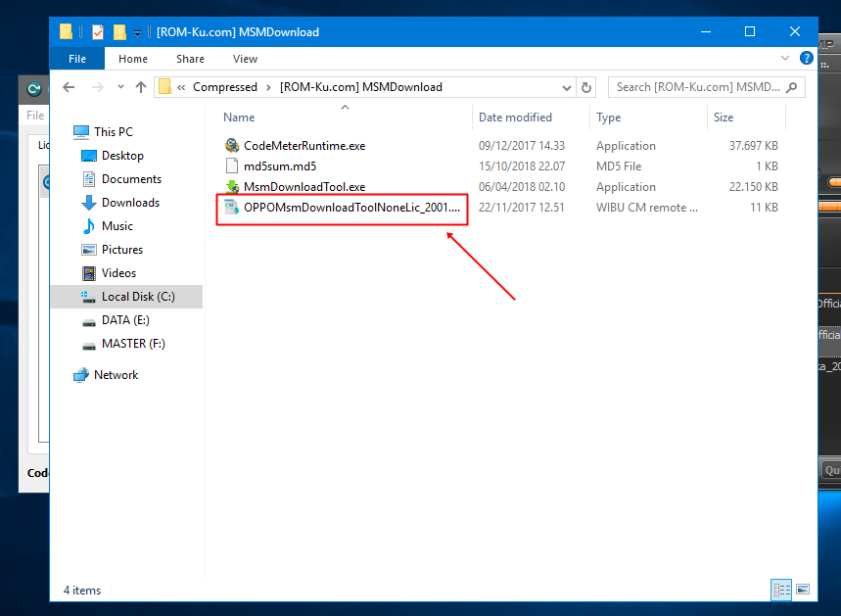Click the date 22/11/2017 12.51 cell
Viewport: 841px width, 616px height.
tap(521, 207)
